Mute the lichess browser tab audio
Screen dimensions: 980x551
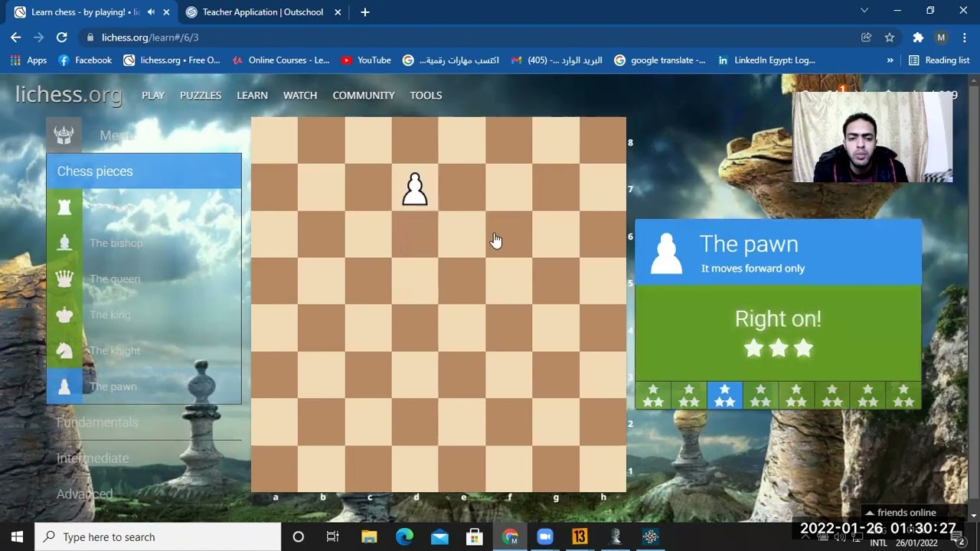[x=151, y=12]
